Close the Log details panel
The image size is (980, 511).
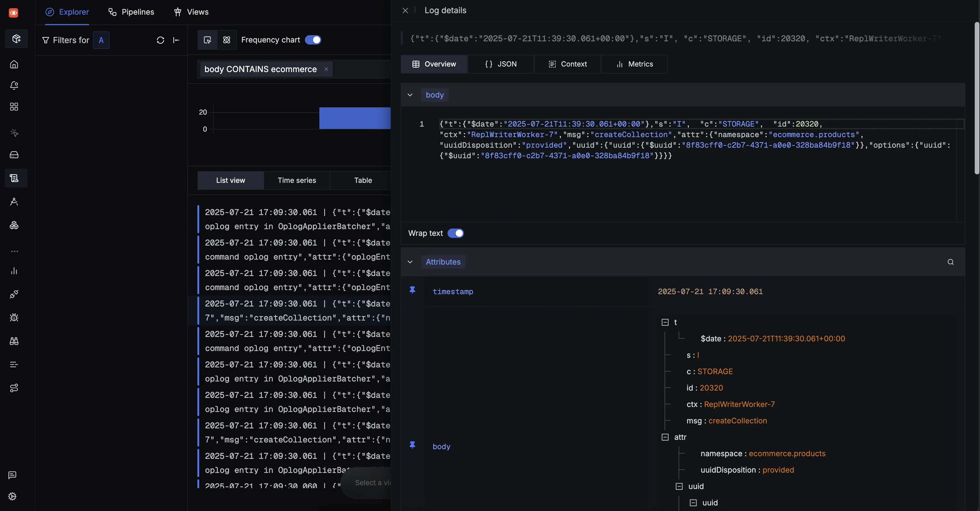pos(405,11)
